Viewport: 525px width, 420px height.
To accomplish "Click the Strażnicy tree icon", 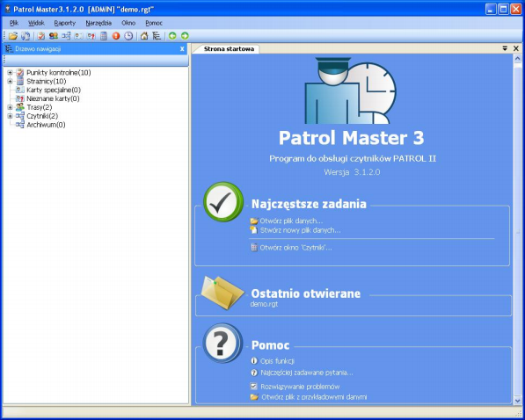I will [20, 81].
